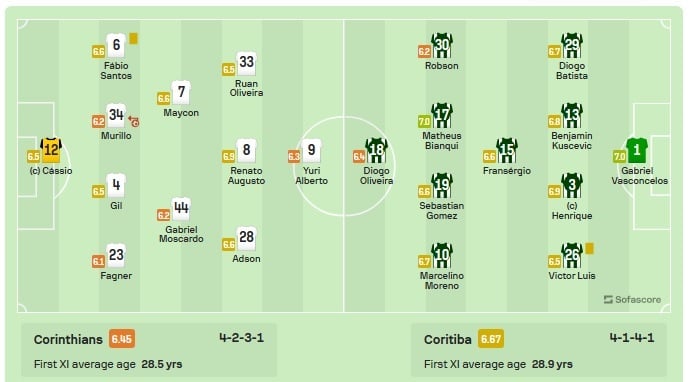Click Cássio's yellow number 12 goalkeeper jersey
This screenshot has width=689, height=382.
(x=51, y=151)
